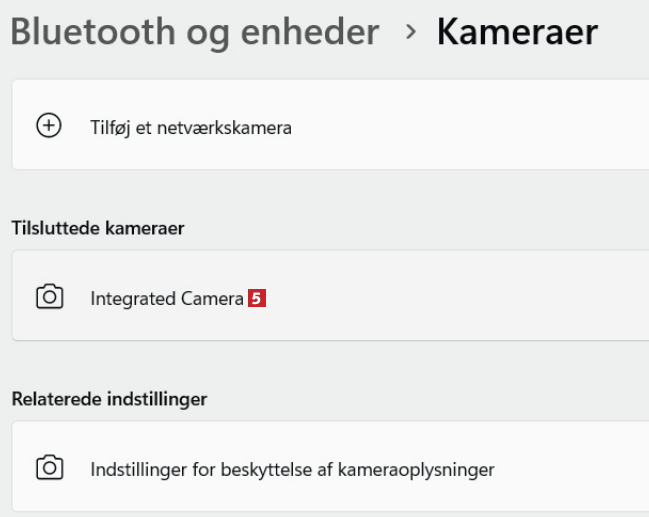The height and width of the screenshot is (517, 649).
Task: Click the camera icon beside privacy settings row
Action: point(49,468)
